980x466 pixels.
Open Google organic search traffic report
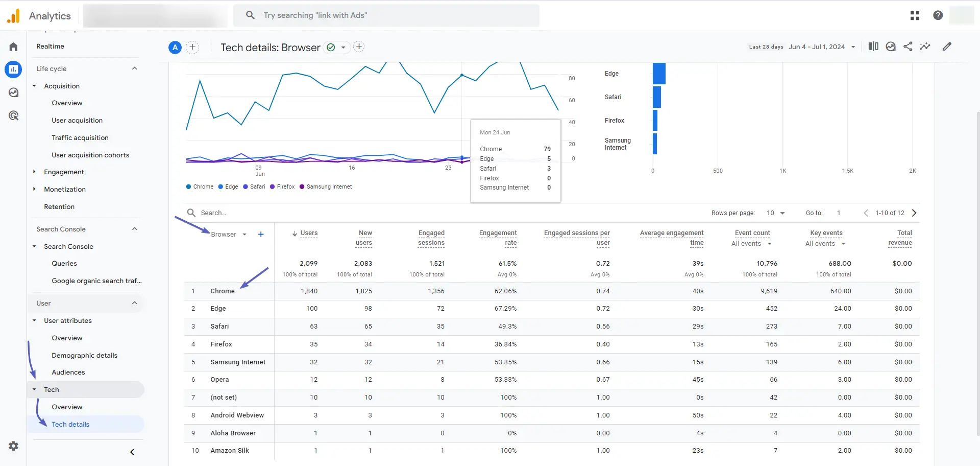pos(96,281)
